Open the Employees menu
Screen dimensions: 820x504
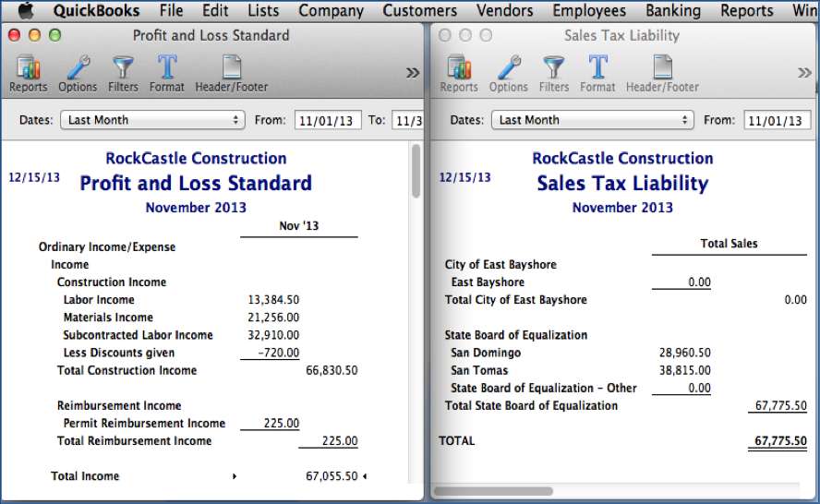[589, 10]
